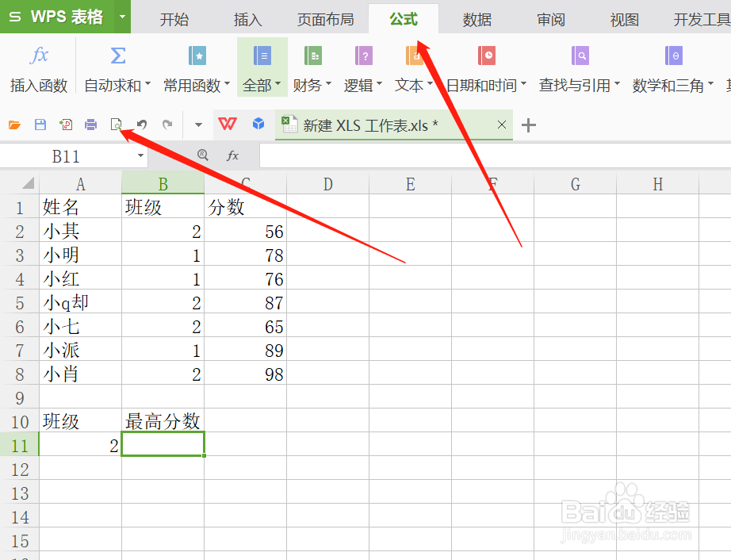Open quick access toolbar customize arrow
The image size is (731, 560).
(x=198, y=125)
